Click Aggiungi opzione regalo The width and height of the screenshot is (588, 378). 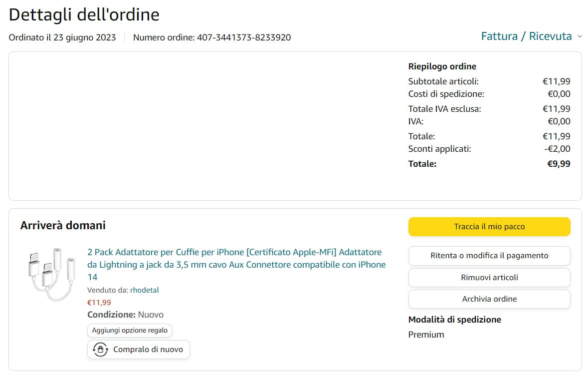tap(130, 331)
